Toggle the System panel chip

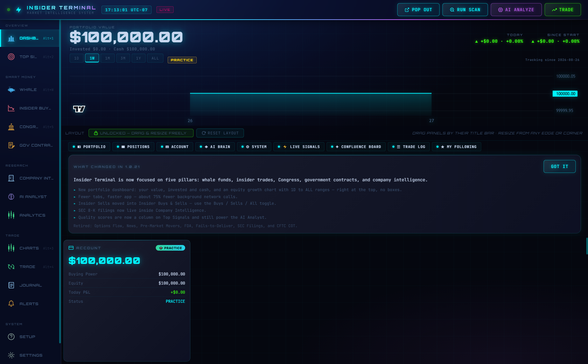[254, 147]
